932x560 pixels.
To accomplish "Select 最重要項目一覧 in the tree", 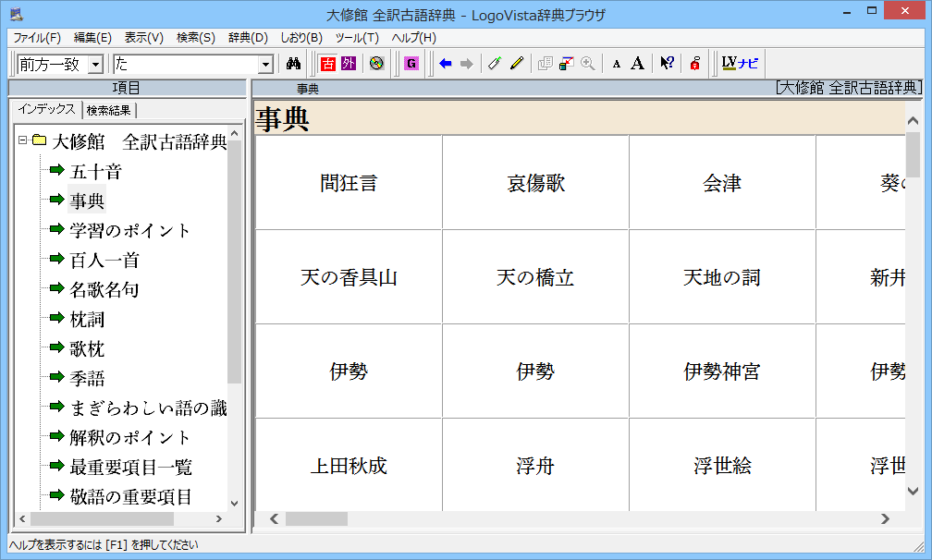I will [x=130, y=468].
